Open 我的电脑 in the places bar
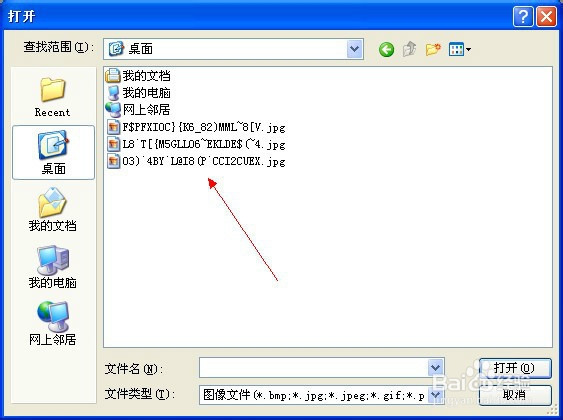The width and height of the screenshot is (563, 420). [52, 267]
